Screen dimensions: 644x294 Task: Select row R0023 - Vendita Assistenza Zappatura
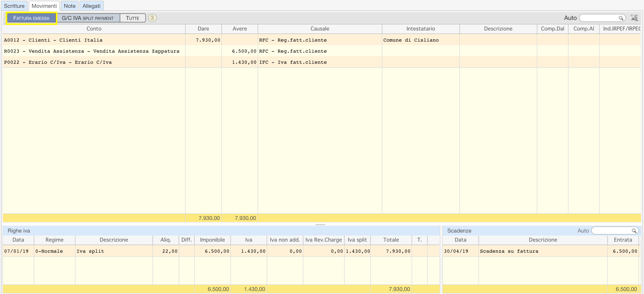point(322,51)
